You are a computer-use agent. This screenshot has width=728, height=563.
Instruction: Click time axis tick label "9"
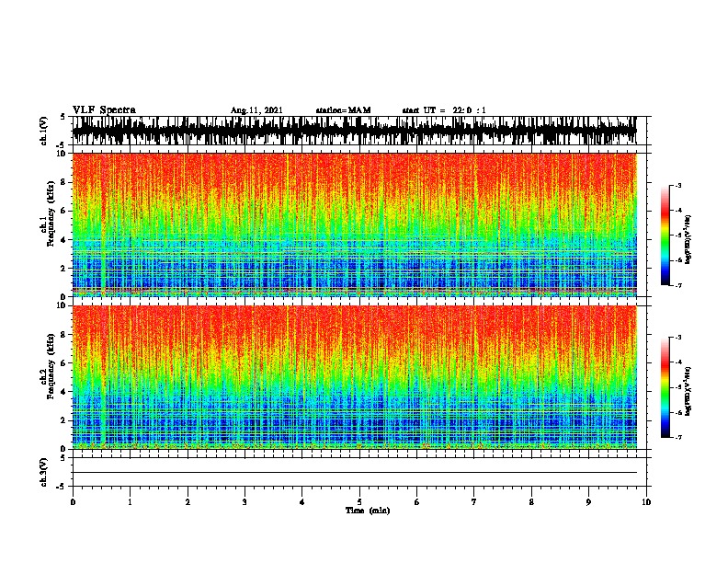pyautogui.click(x=588, y=502)
